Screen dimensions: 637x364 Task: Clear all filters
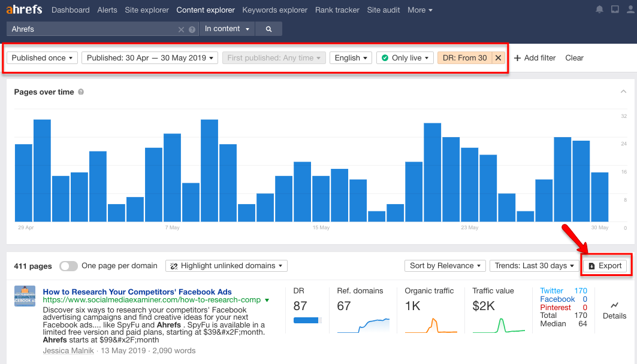tap(574, 58)
